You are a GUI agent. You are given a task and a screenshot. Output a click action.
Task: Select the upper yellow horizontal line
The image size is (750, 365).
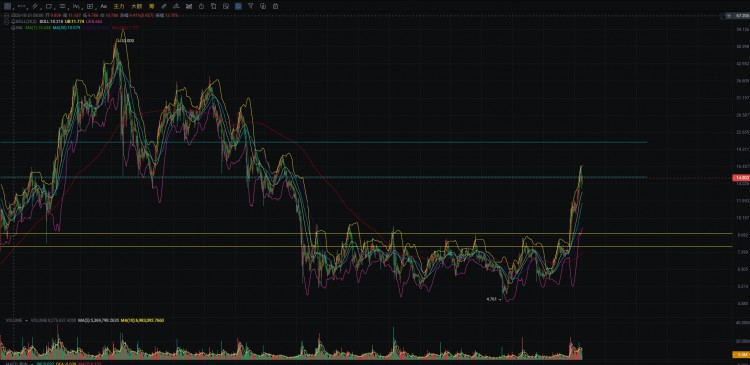coord(366,233)
